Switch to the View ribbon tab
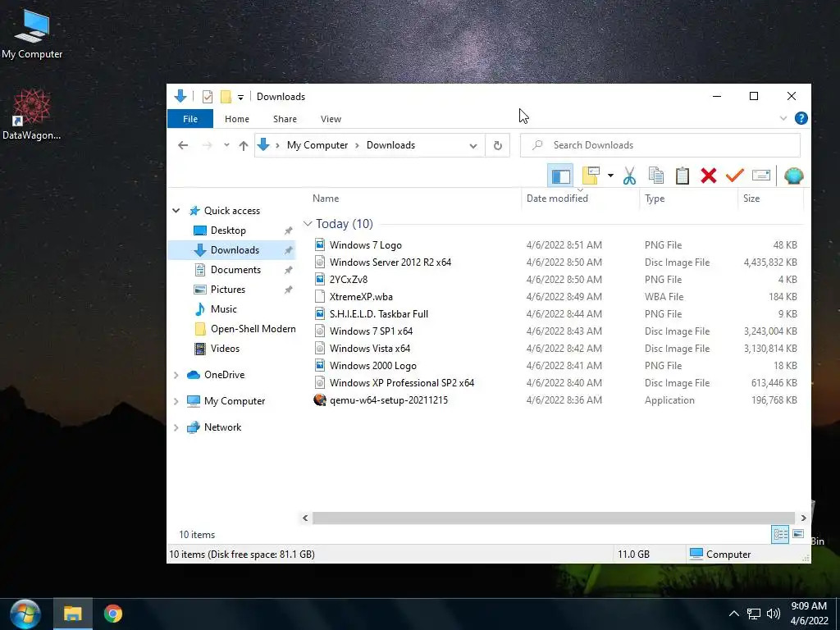This screenshot has height=630, width=840. (x=331, y=119)
